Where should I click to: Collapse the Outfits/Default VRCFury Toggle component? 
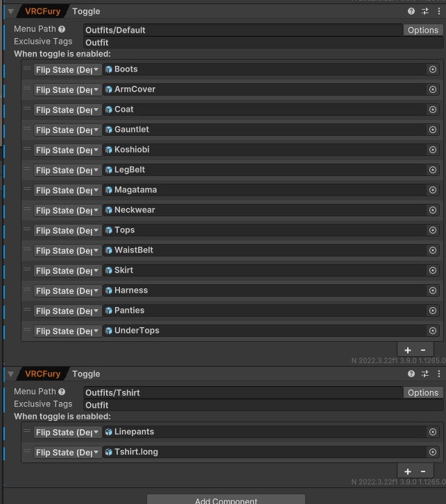[10, 12]
